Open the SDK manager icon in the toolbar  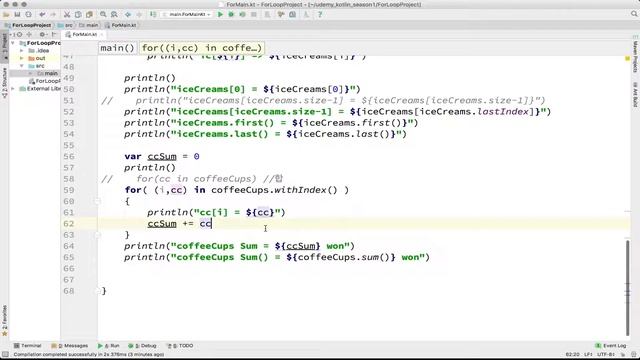306,15
